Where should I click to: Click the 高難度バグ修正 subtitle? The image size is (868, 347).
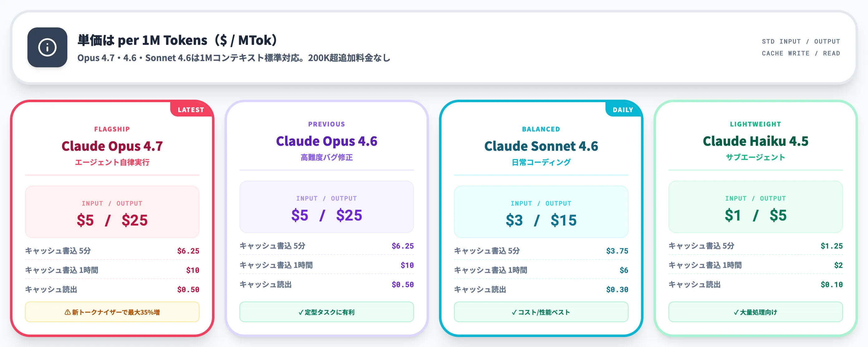point(326,157)
